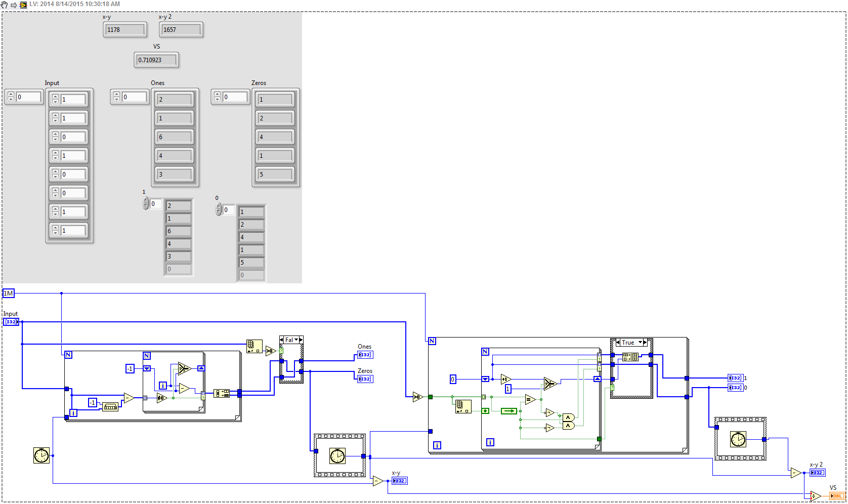
Task: Go to previous case on True structure
Action: [618, 343]
